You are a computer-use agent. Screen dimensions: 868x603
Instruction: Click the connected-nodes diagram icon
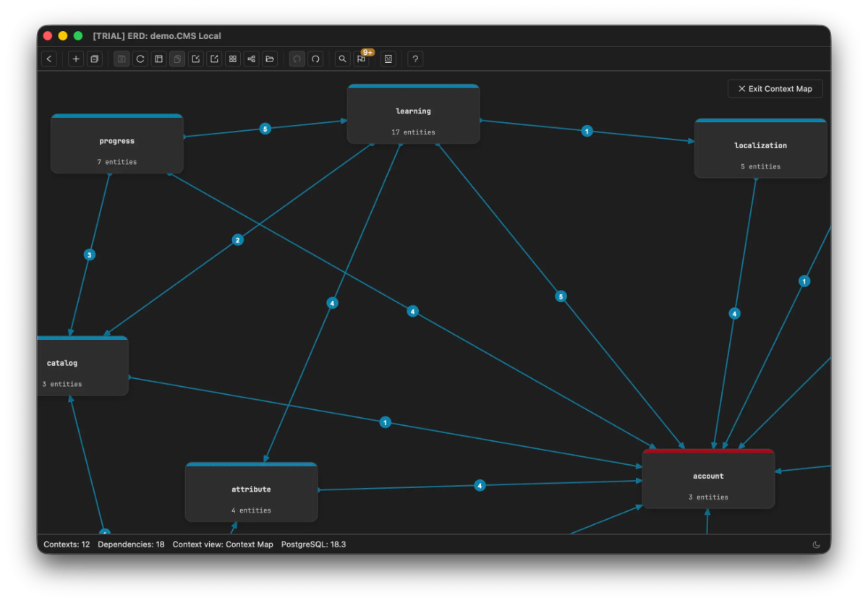251,59
